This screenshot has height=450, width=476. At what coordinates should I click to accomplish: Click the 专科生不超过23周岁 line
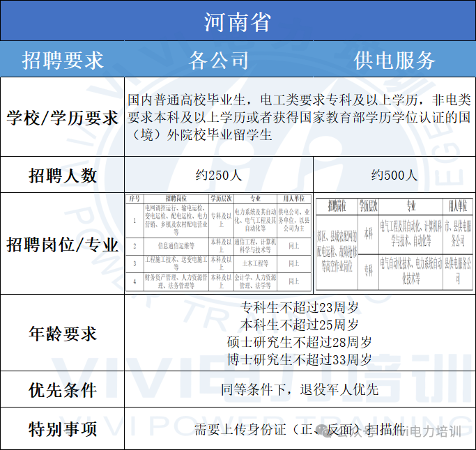299,307
